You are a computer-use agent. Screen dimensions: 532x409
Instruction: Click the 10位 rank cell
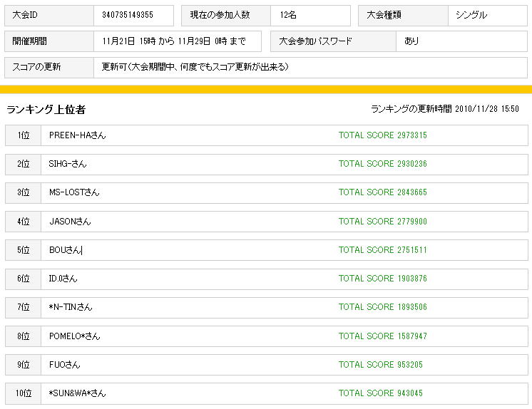coord(23,393)
